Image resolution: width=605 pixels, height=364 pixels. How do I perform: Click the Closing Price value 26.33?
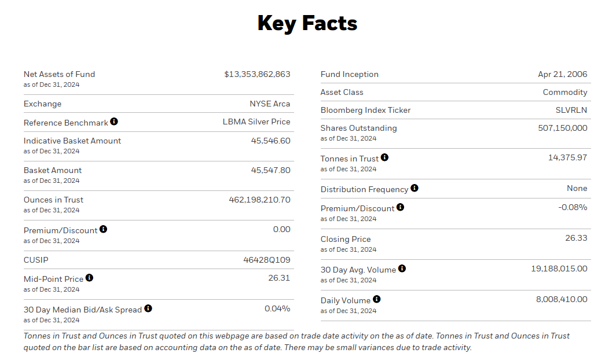[576, 238]
